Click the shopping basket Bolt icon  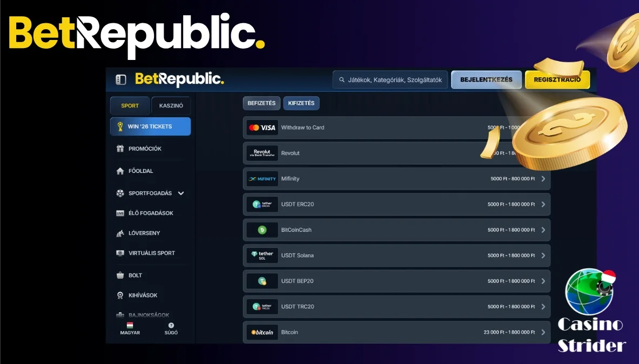(120, 275)
